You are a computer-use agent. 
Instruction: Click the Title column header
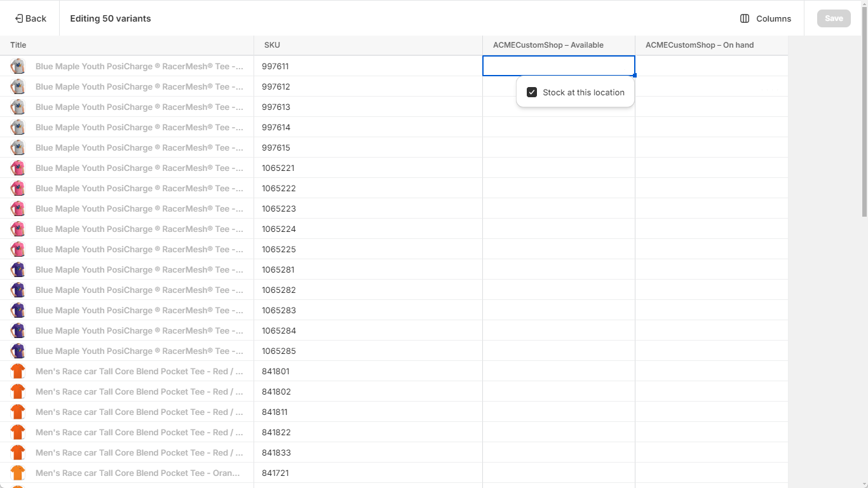18,44
